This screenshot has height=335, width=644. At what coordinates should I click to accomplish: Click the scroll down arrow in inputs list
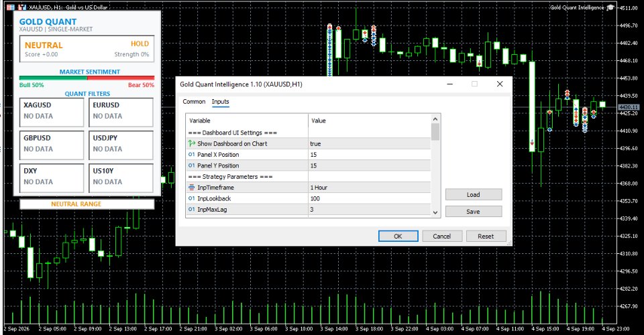(435, 212)
